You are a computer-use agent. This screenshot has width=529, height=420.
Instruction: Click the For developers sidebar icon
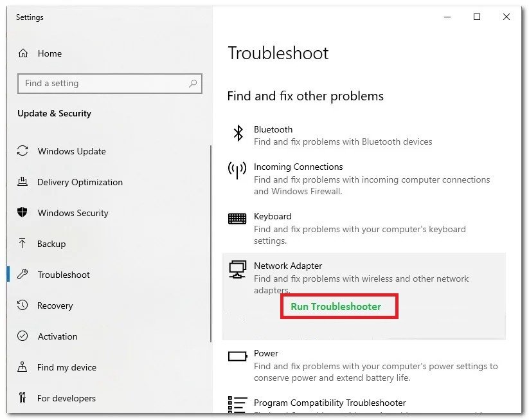pyautogui.click(x=23, y=398)
